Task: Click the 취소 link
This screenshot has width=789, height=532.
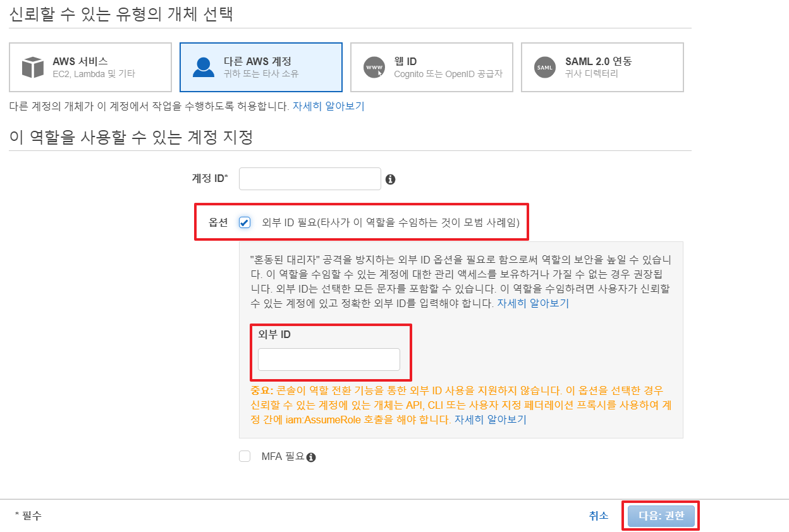Action: (598, 516)
